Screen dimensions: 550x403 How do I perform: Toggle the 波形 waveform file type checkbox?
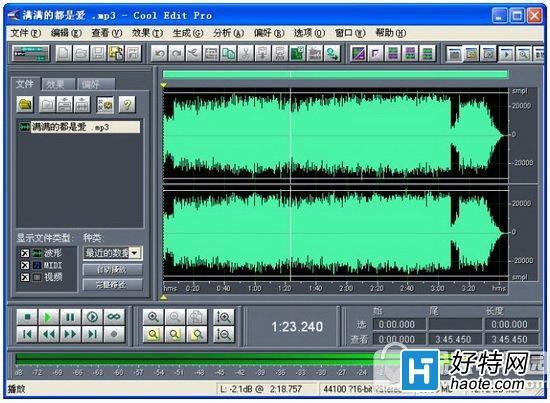[x=25, y=253]
